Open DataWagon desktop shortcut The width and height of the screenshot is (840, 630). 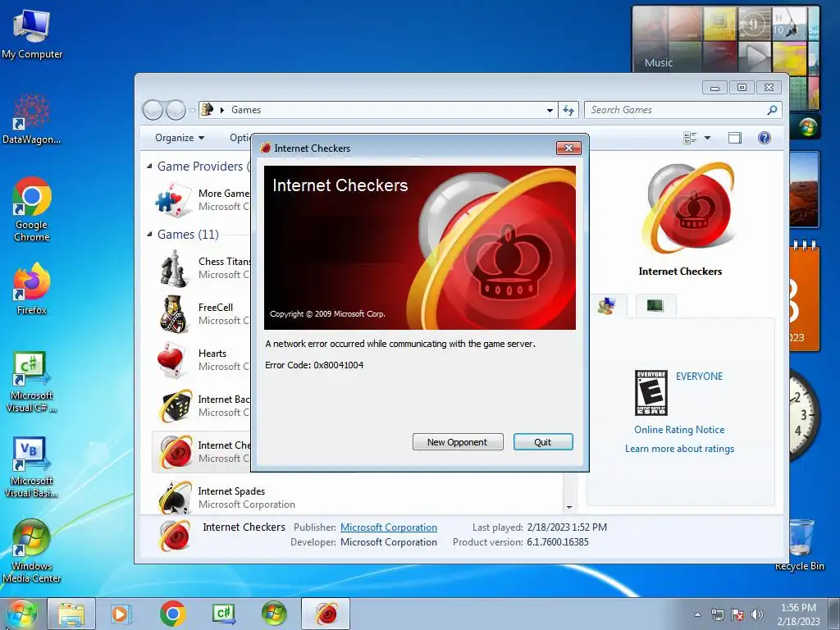tap(32, 119)
